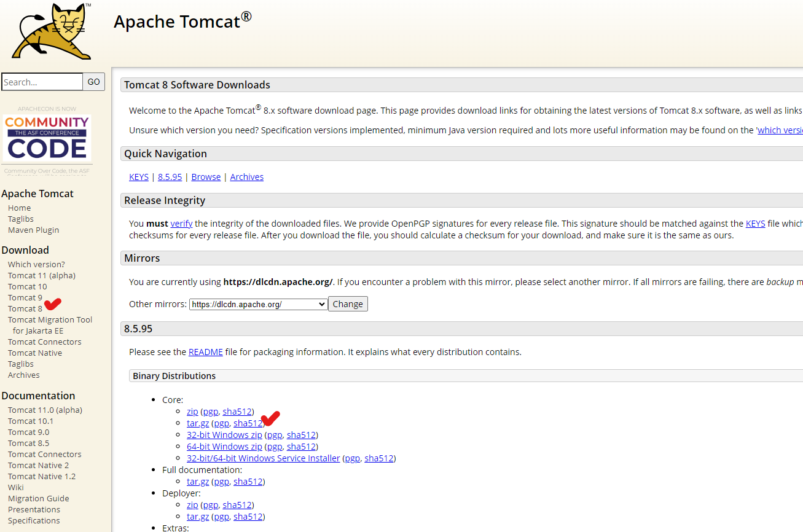Open Browse link in Quick Navigation

point(206,177)
